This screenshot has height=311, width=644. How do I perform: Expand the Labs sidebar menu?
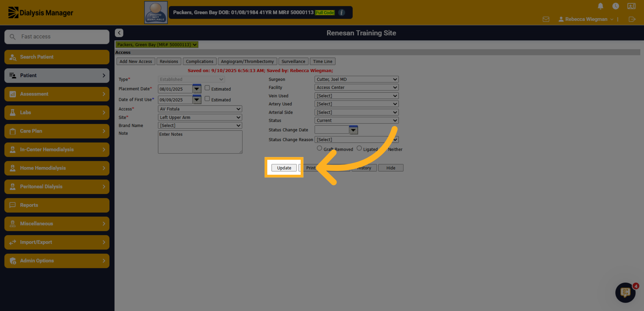tap(57, 112)
